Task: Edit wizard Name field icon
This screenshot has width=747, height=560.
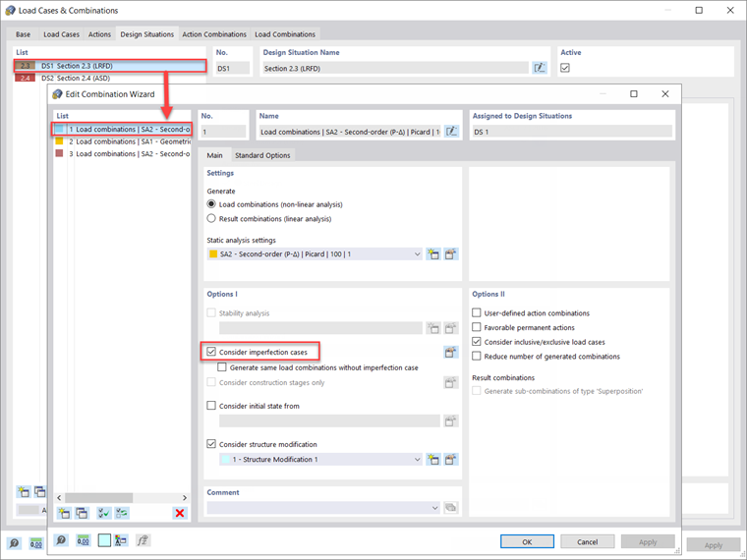Action: [451, 132]
